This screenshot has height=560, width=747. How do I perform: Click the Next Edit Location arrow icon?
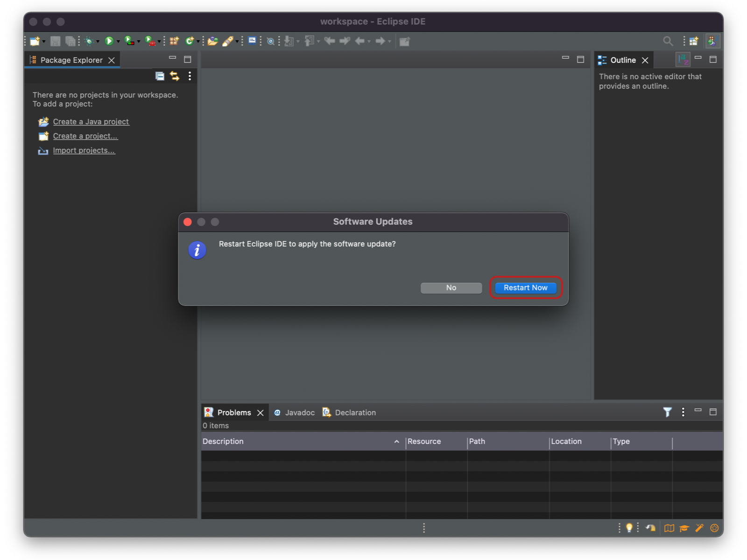[345, 41]
